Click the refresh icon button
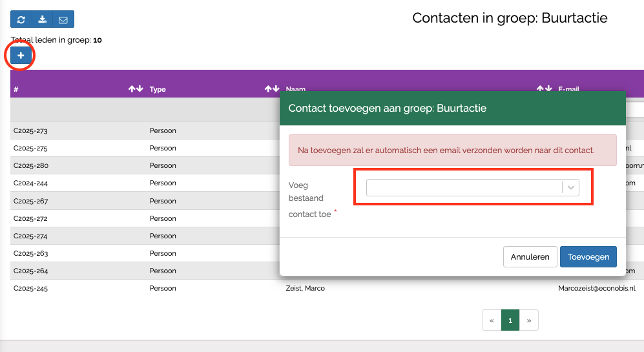Viewport: 644px width, 352px height. (x=21, y=19)
